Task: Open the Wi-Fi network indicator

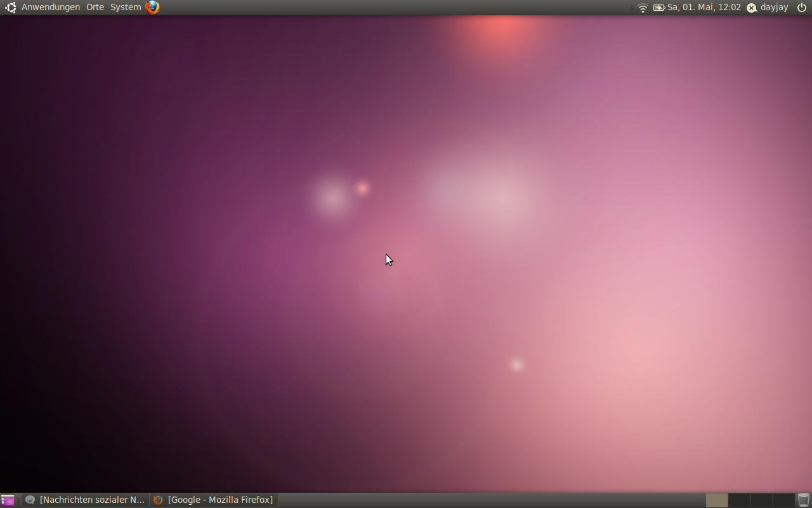Action: 643,8
